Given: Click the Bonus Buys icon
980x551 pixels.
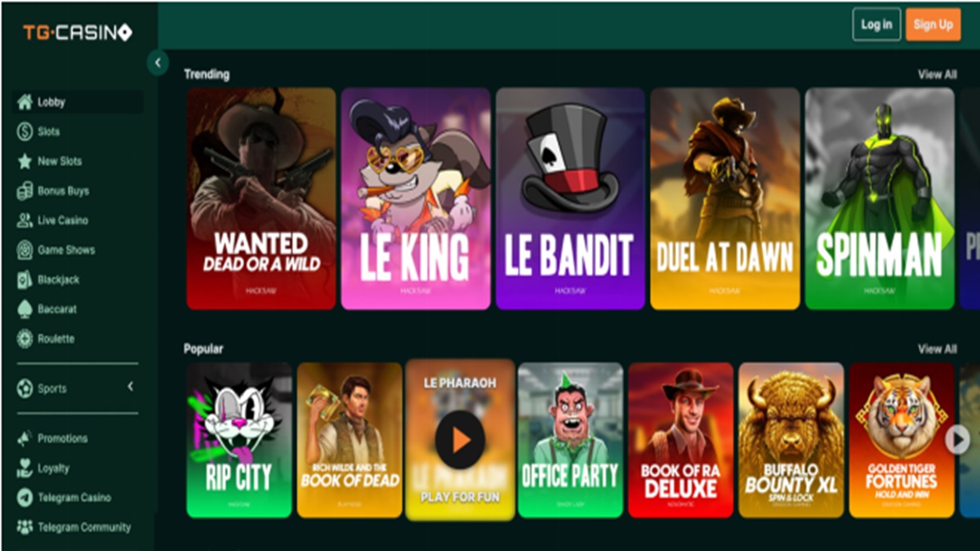Looking at the screenshot, I should click(24, 191).
